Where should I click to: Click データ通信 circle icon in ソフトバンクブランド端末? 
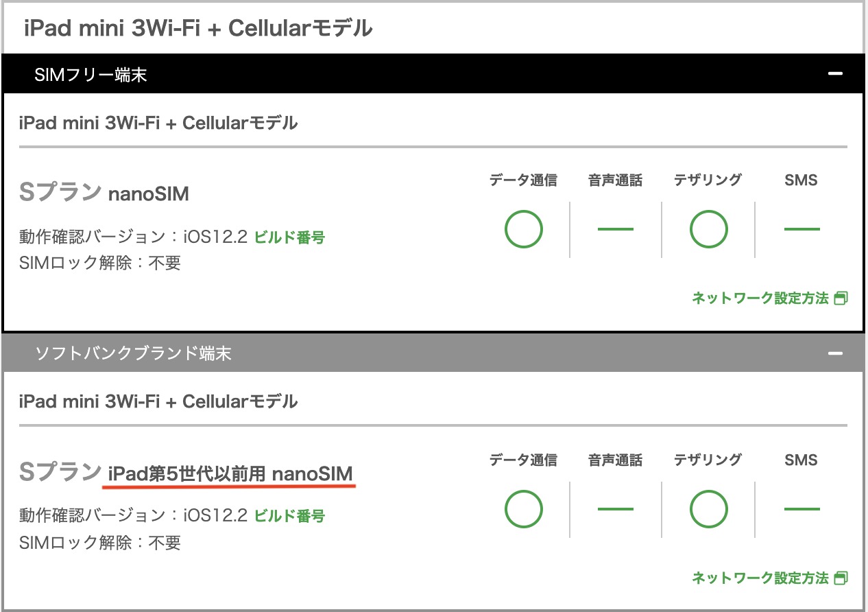click(x=523, y=509)
